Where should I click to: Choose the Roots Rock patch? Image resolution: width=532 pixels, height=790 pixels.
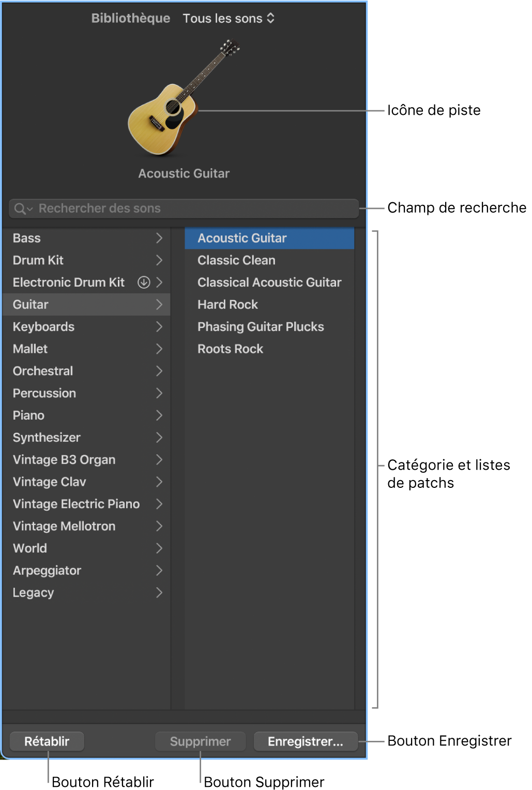[269, 349]
